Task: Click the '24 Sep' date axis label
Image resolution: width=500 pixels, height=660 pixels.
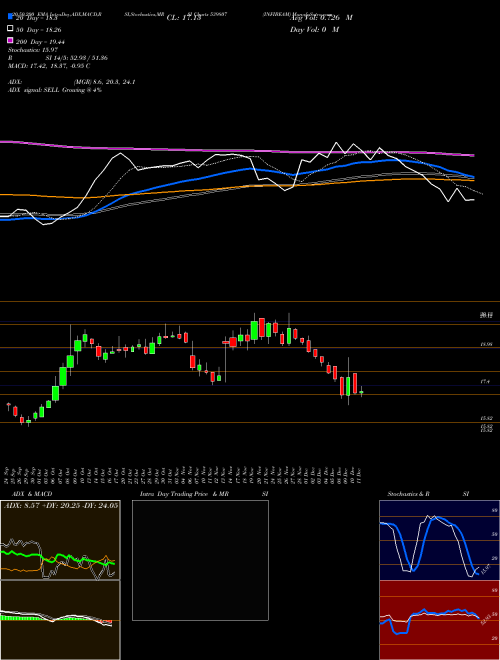Action: point(8,475)
